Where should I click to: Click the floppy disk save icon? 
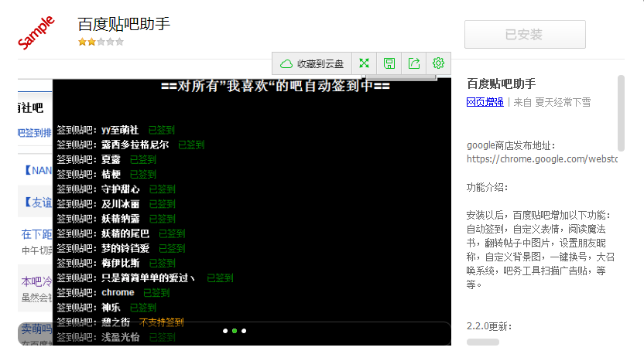coord(389,63)
